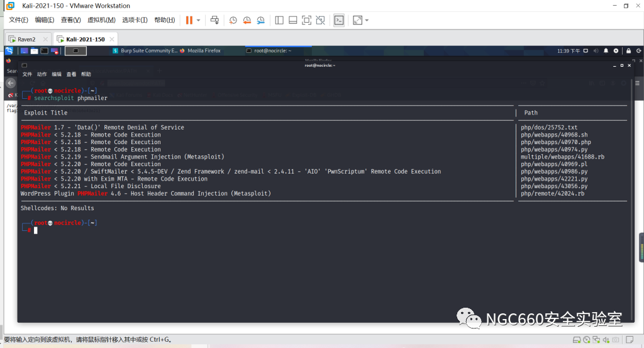Open the 虚拟机(M) menu

pyautogui.click(x=101, y=20)
